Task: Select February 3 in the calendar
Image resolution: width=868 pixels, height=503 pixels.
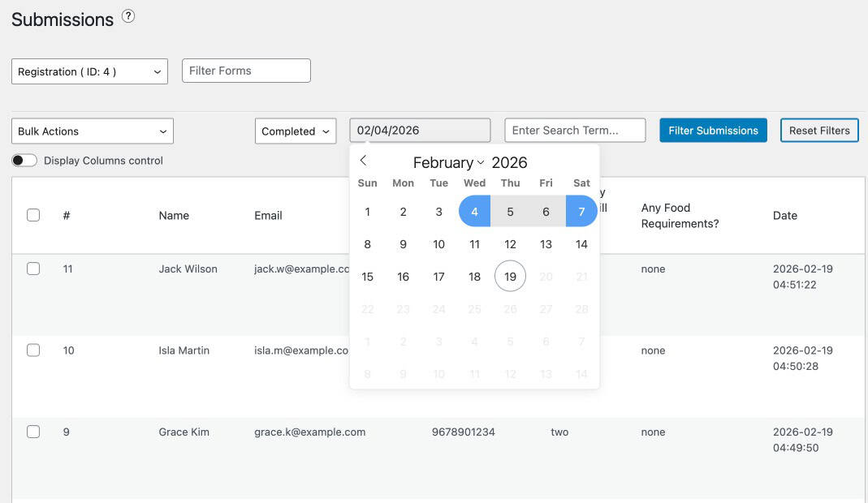Action: point(439,212)
